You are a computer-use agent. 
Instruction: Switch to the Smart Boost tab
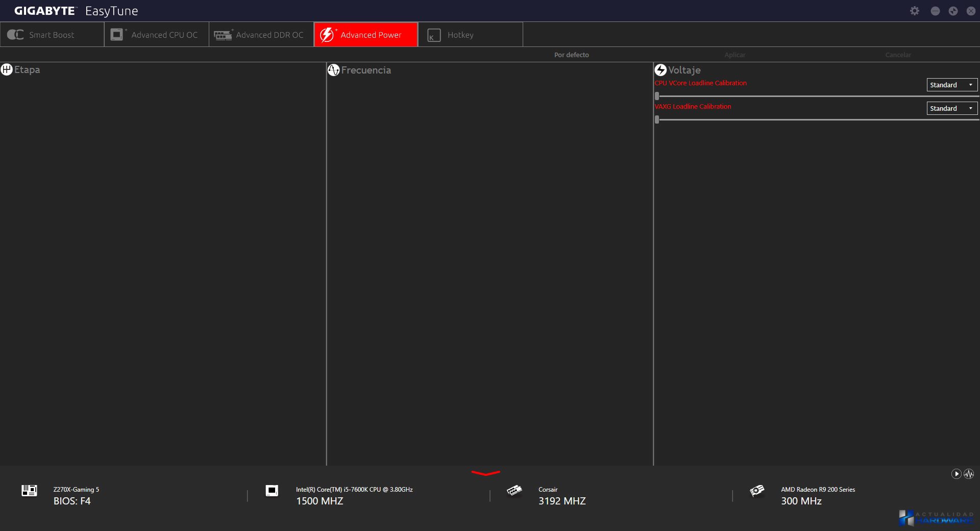(52, 35)
